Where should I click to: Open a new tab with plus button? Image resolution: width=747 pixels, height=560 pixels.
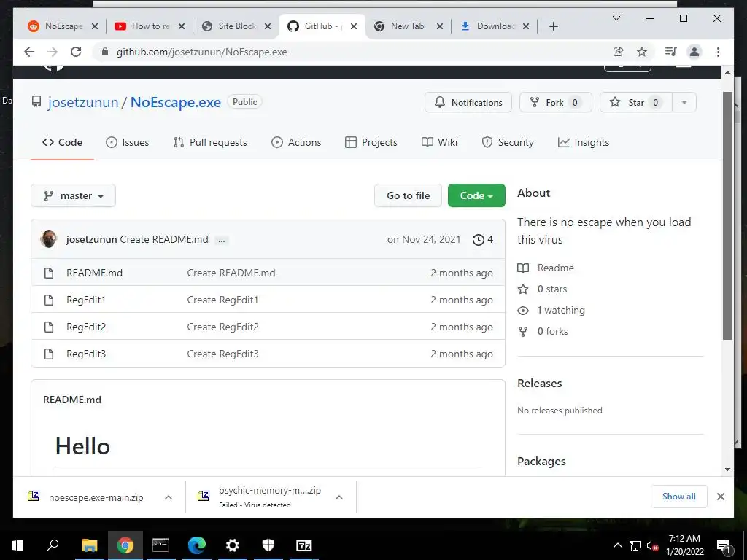[x=553, y=26]
